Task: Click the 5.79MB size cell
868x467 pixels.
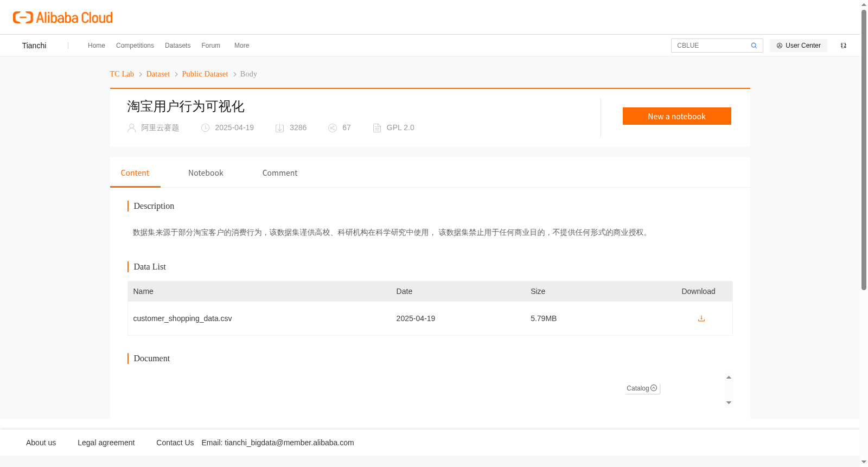Action: (x=544, y=318)
